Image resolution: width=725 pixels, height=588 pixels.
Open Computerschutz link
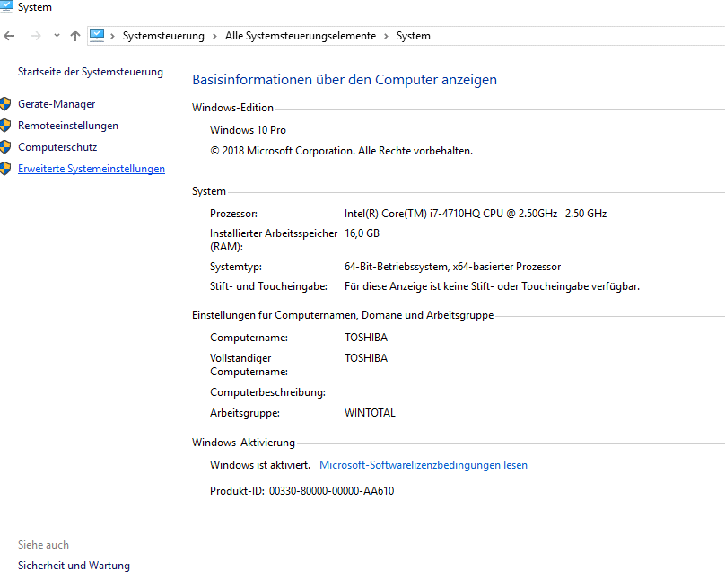pyautogui.click(x=57, y=147)
